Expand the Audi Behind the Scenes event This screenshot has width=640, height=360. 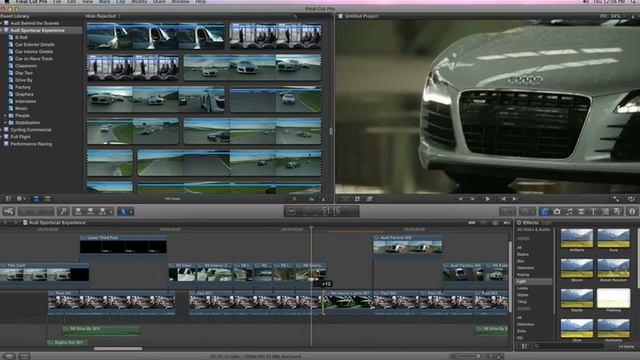(1, 23)
